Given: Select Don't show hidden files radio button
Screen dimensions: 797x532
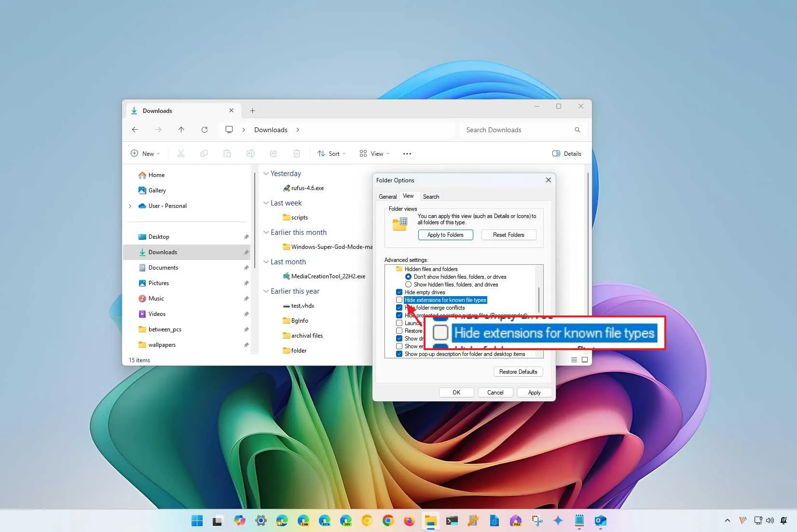Looking at the screenshot, I should 409,276.
